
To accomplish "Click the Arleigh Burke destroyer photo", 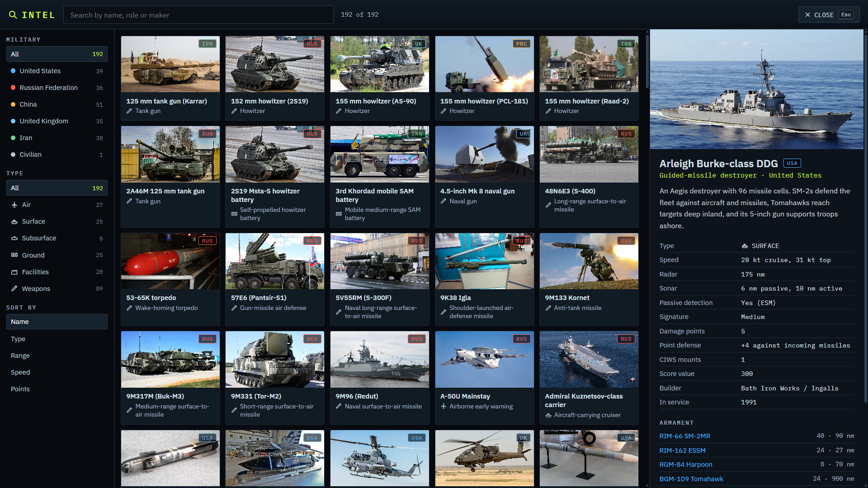I will [x=756, y=89].
